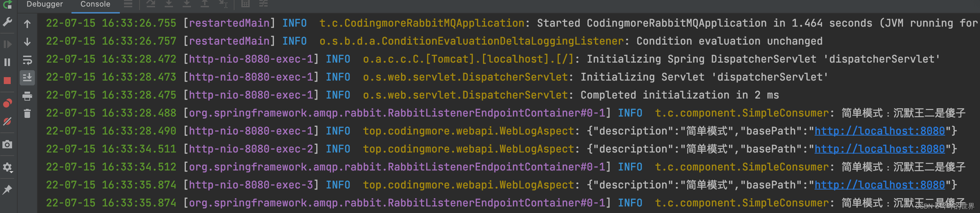Image resolution: width=980 pixels, height=213 pixels.
Task: Click the Rerun application icon
Action: (8, 4)
